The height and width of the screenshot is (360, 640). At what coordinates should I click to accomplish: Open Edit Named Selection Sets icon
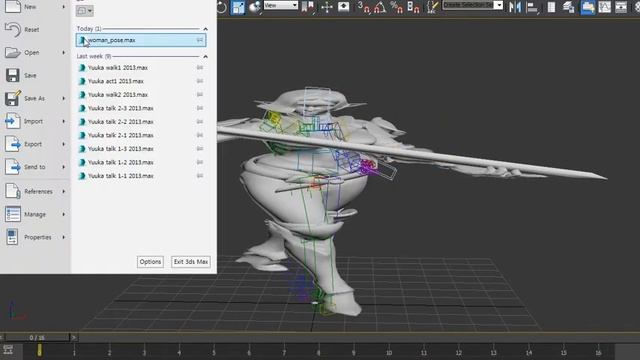(x=432, y=7)
